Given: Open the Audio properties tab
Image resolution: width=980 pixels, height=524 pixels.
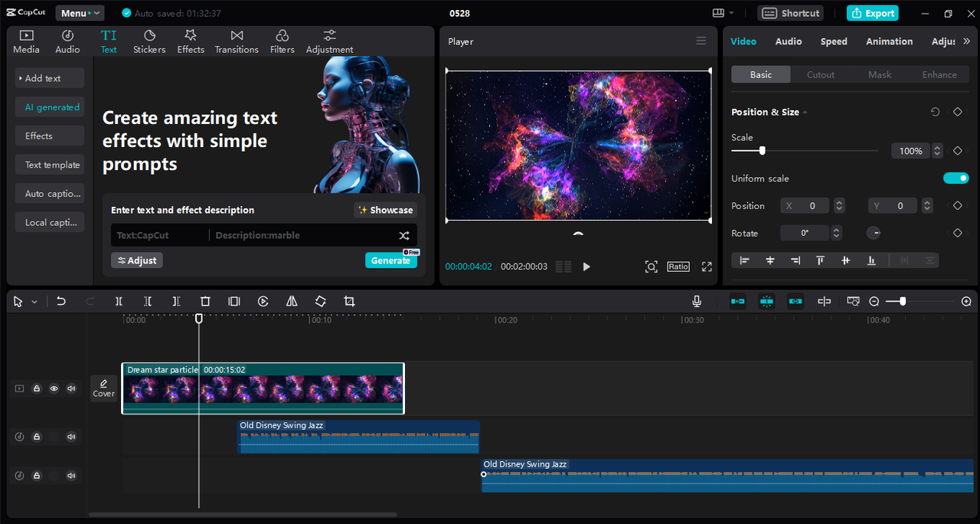Looking at the screenshot, I should 788,41.
